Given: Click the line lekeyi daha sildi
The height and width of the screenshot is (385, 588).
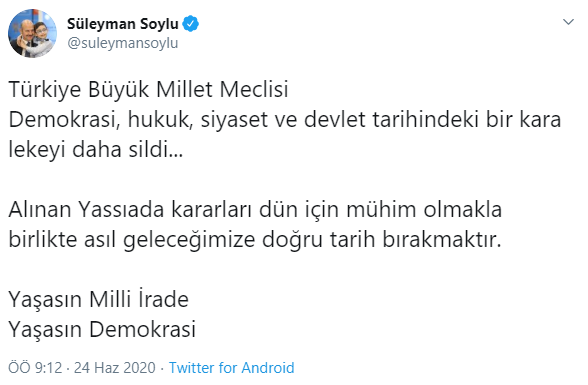Looking at the screenshot, I should click(x=96, y=150).
